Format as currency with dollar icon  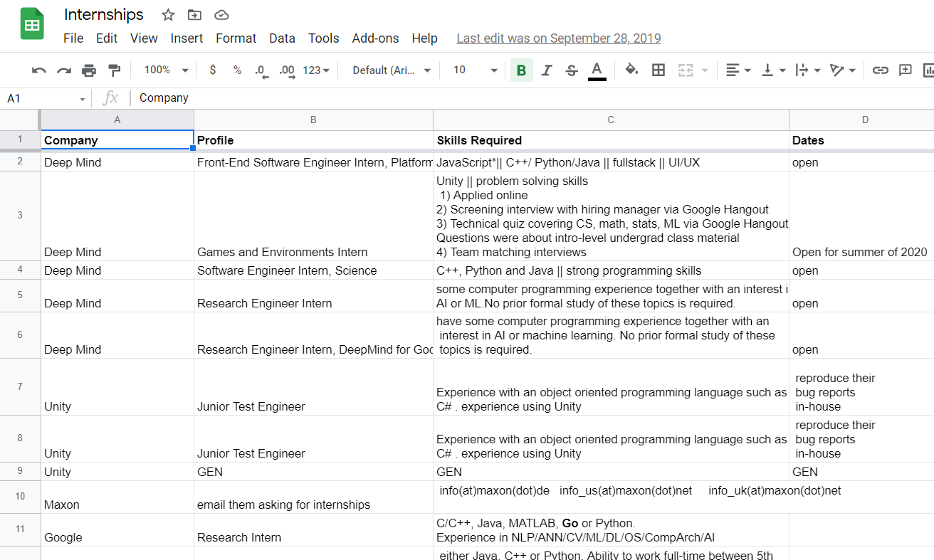(x=213, y=70)
